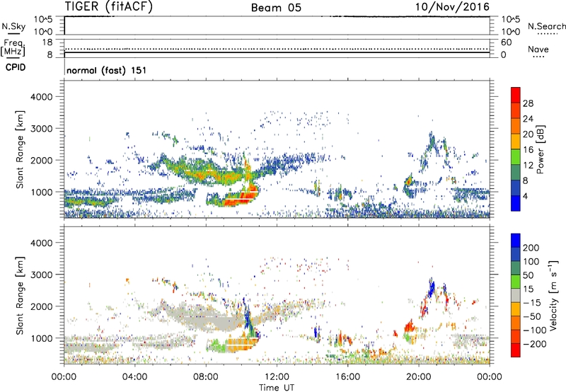This screenshot has height=392, width=566.
Task: Click the blue velocity streak near 20:40 UT
Action: pos(432,288)
